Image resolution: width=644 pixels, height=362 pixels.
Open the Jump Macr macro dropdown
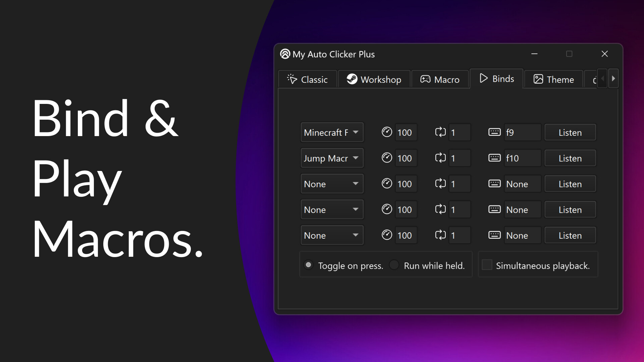pyautogui.click(x=332, y=158)
